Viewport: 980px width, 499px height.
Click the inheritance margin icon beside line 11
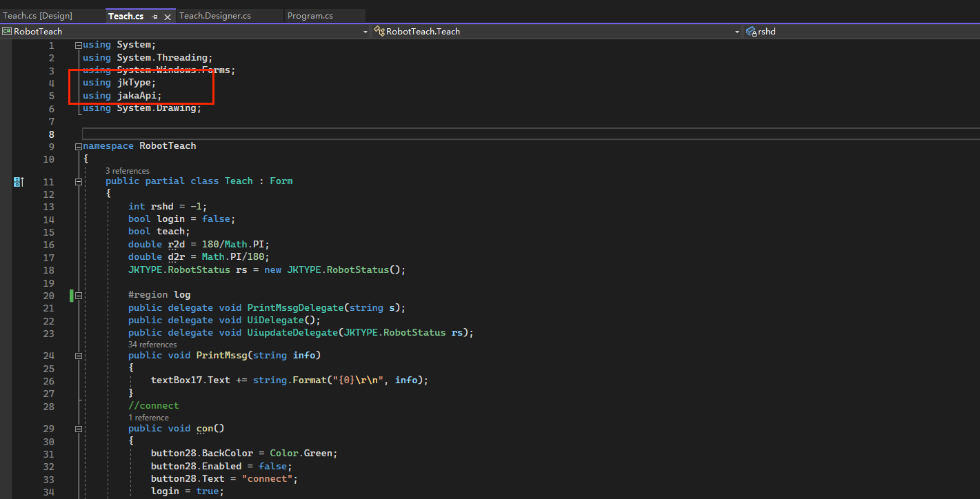click(x=19, y=181)
